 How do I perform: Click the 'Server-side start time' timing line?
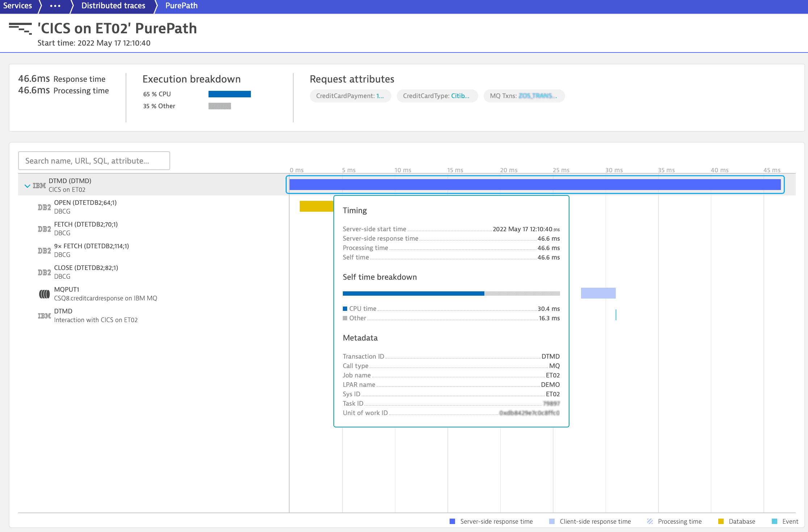coord(451,229)
